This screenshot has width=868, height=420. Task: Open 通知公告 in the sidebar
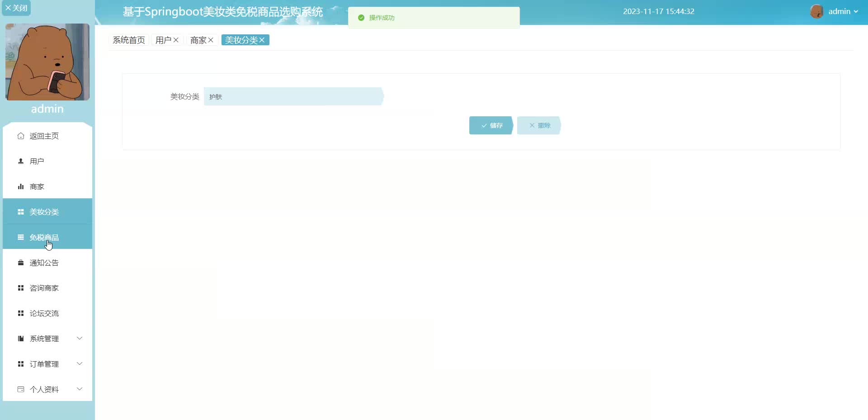pyautogui.click(x=47, y=262)
